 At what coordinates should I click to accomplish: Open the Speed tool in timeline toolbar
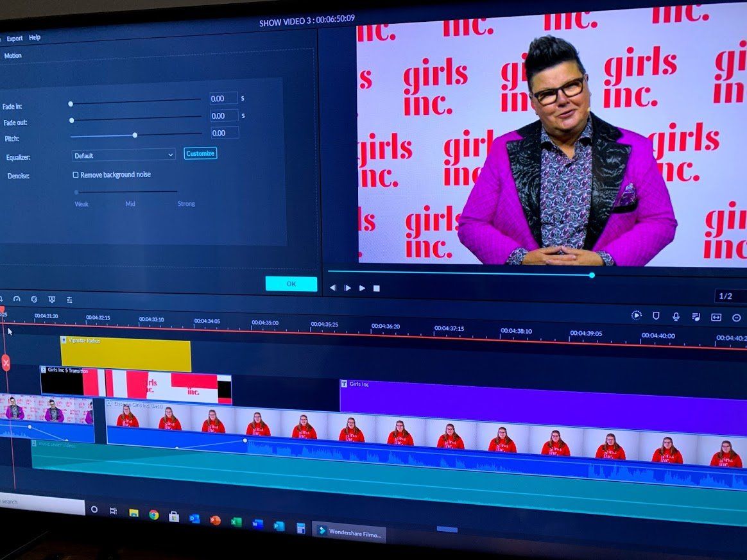[x=17, y=299]
